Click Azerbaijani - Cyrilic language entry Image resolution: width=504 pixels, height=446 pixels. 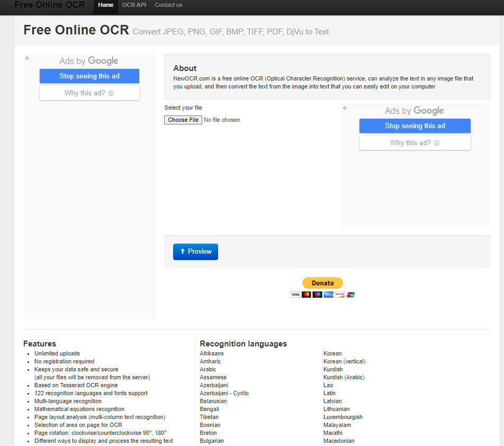point(224,393)
